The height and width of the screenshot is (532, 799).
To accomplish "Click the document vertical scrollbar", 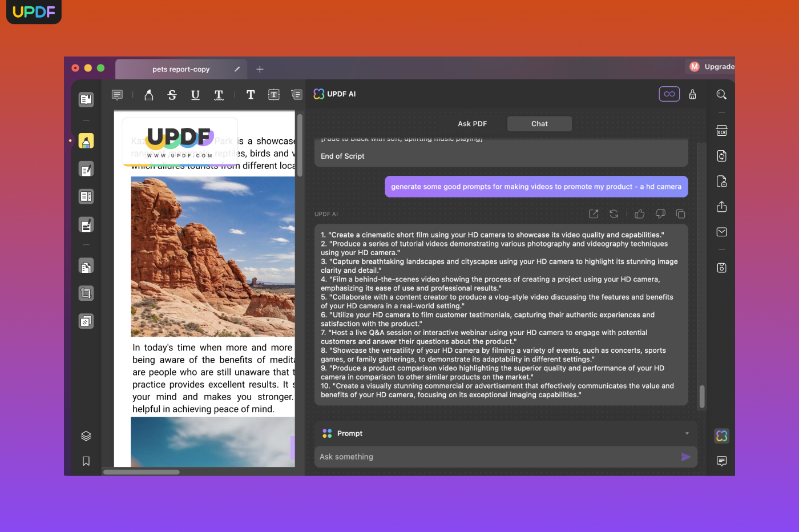I will 300,146.
